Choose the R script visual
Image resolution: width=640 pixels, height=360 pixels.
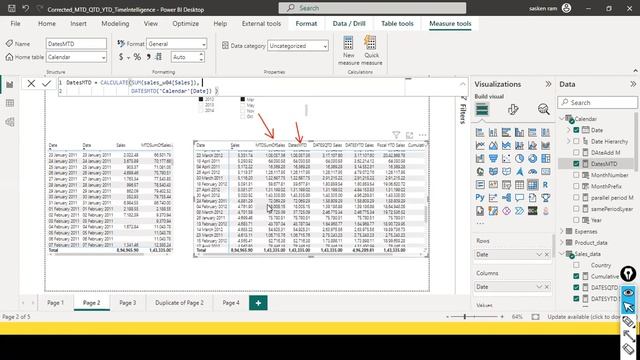pos(545,184)
